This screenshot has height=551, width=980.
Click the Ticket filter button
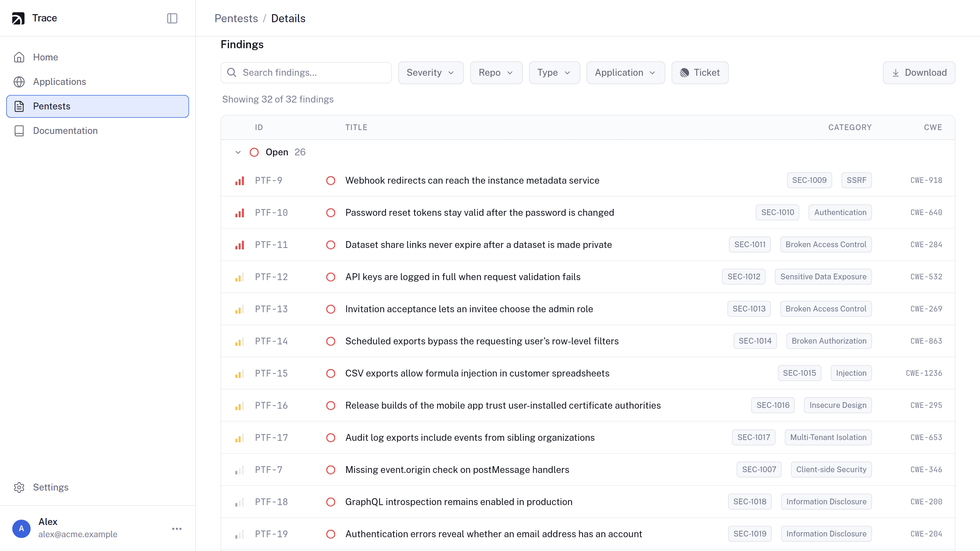(x=700, y=73)
